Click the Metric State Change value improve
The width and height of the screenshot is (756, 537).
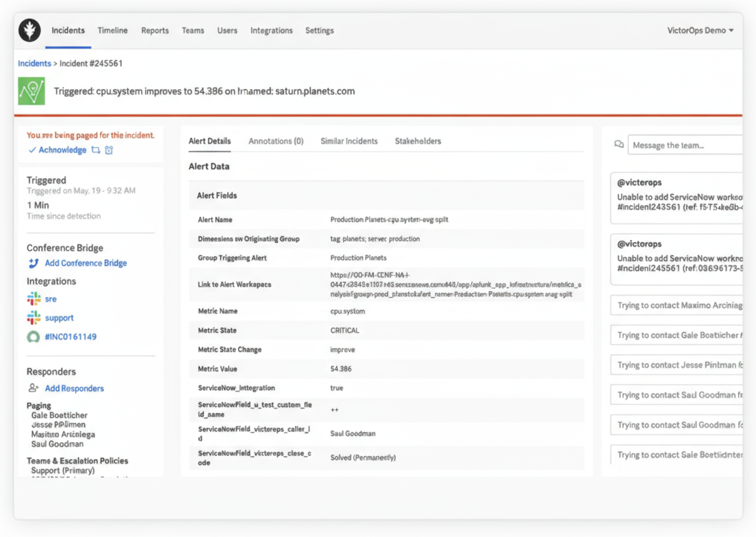[x=343, y=350]
